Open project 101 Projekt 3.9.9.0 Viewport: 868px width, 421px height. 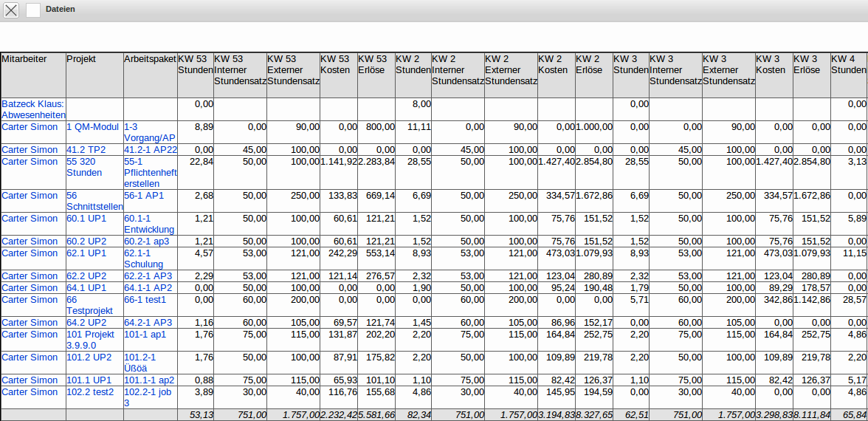pos(90,340)
